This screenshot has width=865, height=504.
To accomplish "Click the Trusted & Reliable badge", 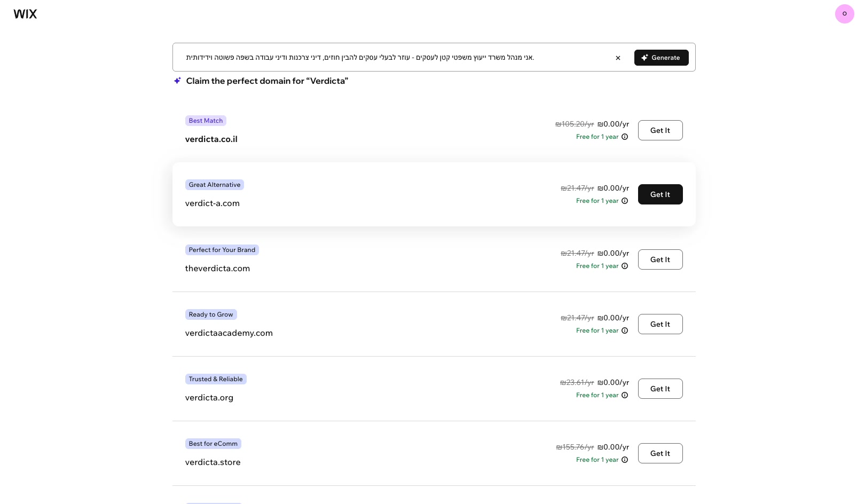I will point(216,379).
